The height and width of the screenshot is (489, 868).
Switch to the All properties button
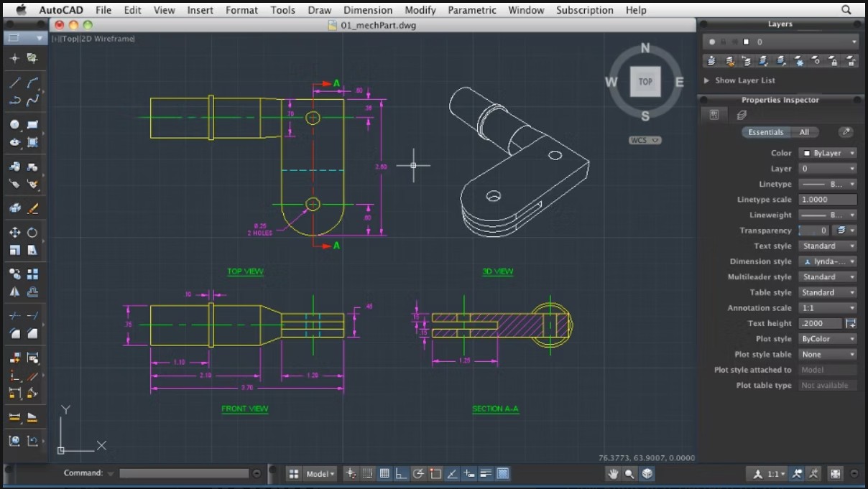pos(804,132)
